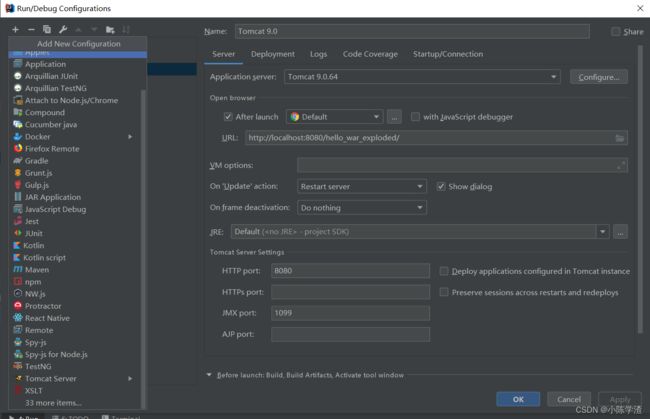Viewport: 650px width, 419px height.
Task: Toggle the Show dialog checkbox
Action: point(441,186)
